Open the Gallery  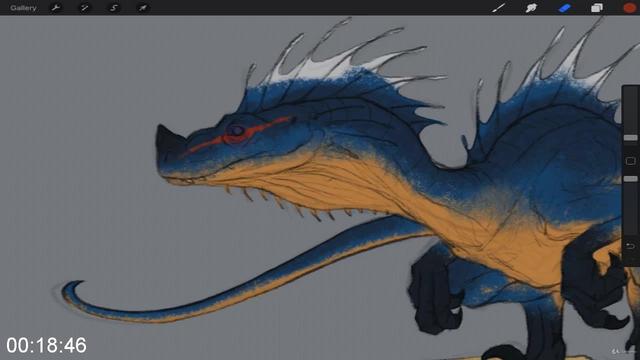coord(23,8)
